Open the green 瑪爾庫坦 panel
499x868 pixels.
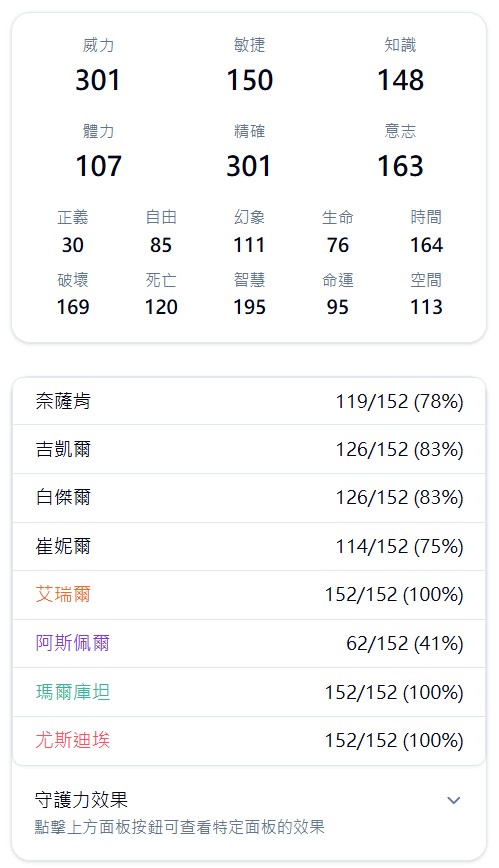tap(249, 692)
